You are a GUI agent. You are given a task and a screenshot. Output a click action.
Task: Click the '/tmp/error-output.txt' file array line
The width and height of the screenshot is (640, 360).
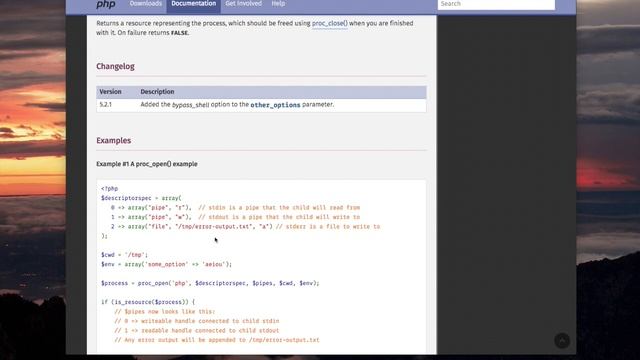click(x=245, y=227)
